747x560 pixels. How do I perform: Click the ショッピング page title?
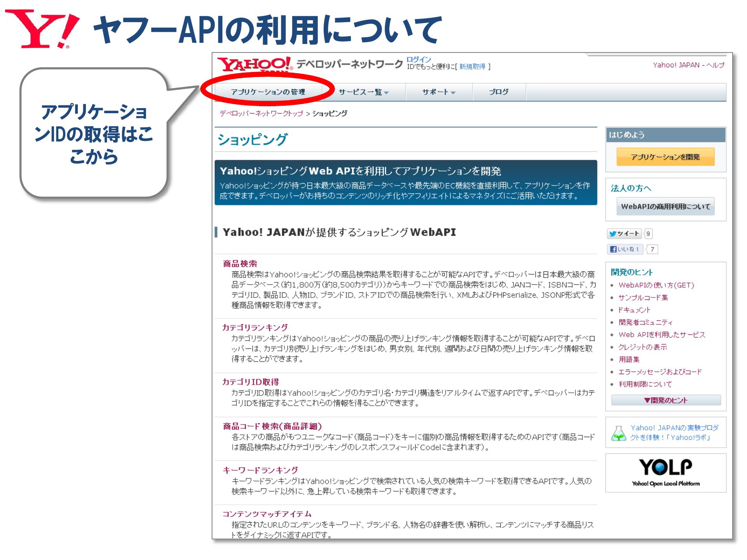[252, 140]
